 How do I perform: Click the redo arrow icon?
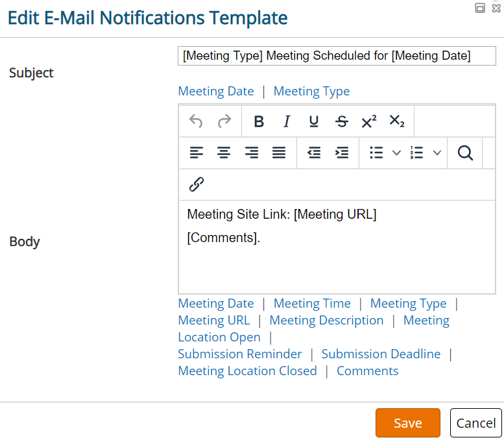[x=224, y=121]
